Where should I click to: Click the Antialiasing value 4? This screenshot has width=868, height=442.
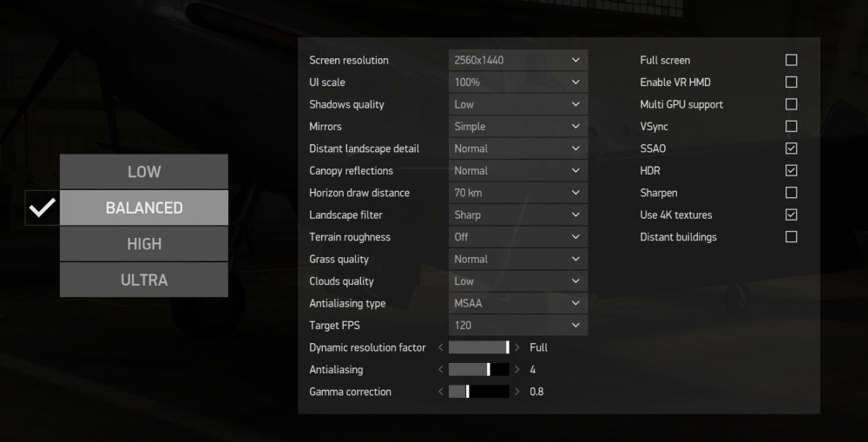[533, 369]
